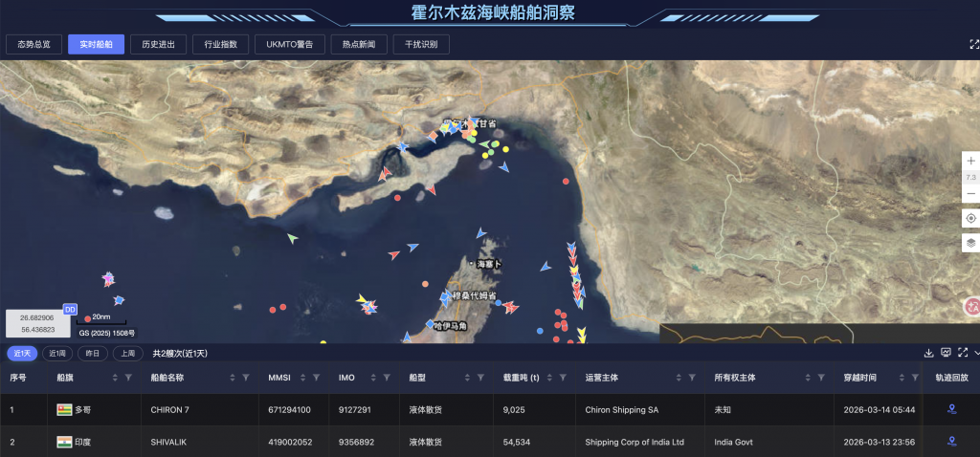The height and width of the screenshot is (457, 980).
Task: Sort by MMSI column
Action: [x=303, y=378]
